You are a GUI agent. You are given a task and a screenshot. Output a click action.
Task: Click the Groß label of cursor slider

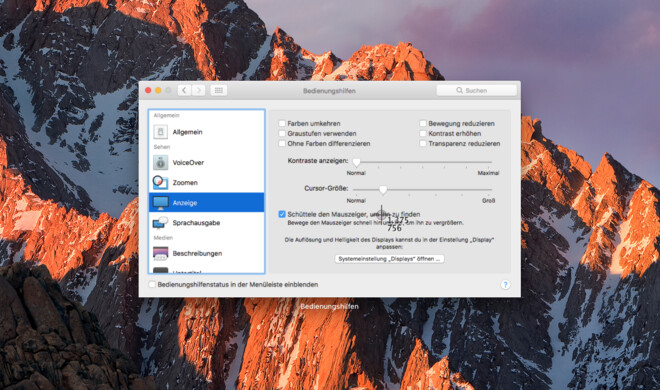coord(488,201)
